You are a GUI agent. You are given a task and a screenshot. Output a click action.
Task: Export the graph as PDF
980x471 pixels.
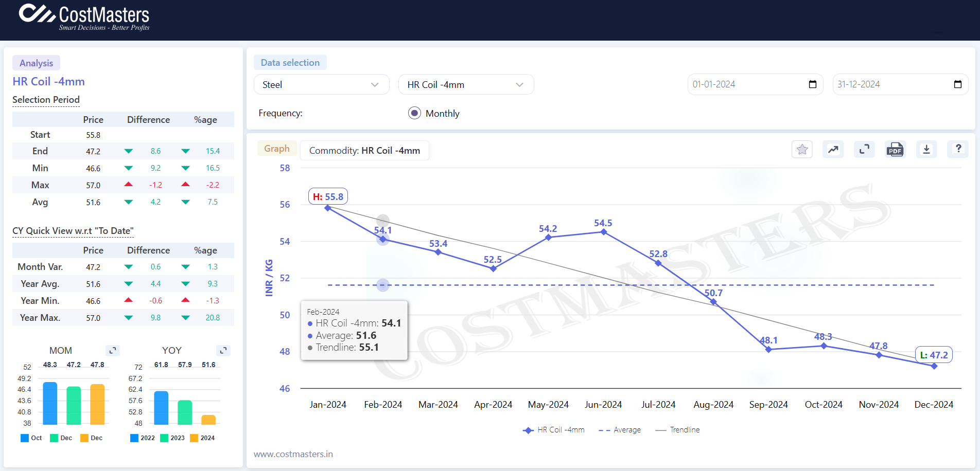895,150
